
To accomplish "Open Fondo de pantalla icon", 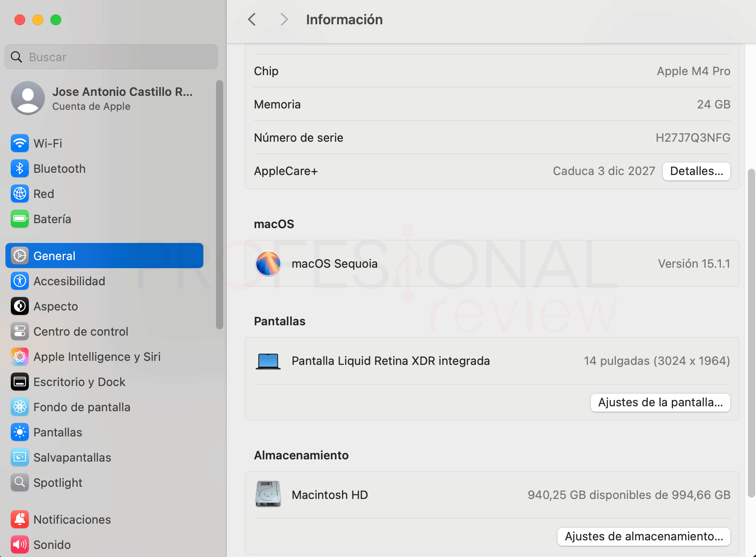I will (x=20, y=407).
